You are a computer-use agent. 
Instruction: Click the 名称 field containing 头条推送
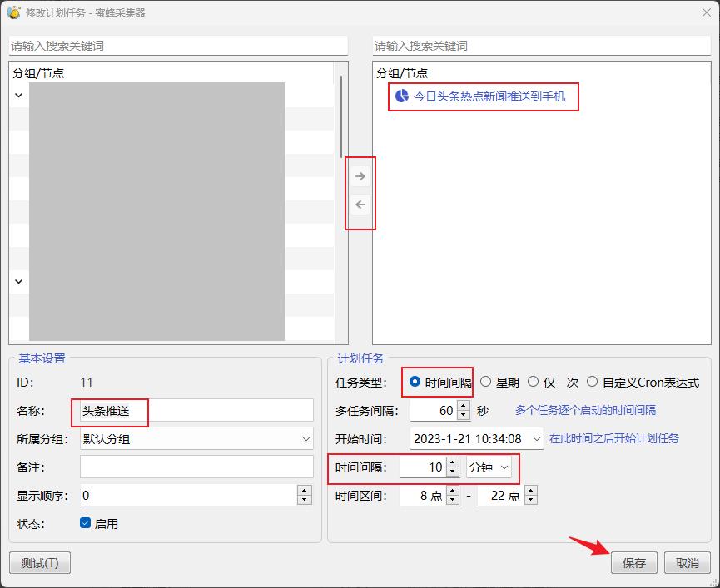[196, 411]
